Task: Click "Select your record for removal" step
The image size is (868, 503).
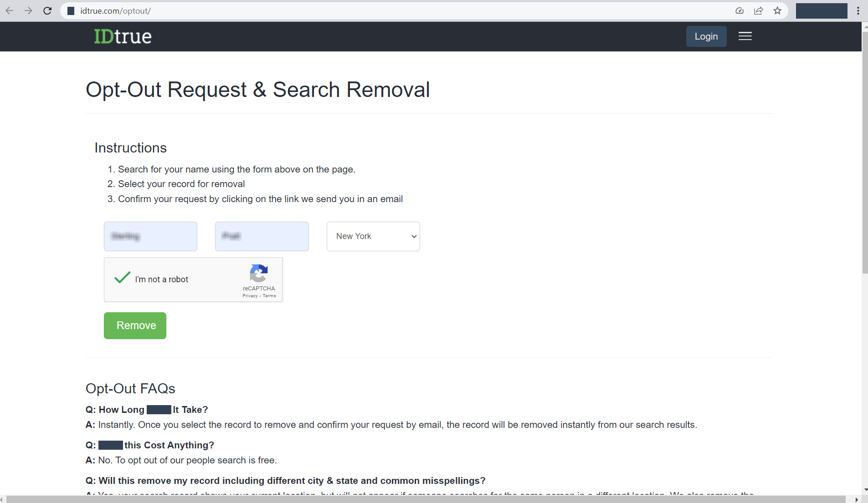Action: [x=181, y=184]
